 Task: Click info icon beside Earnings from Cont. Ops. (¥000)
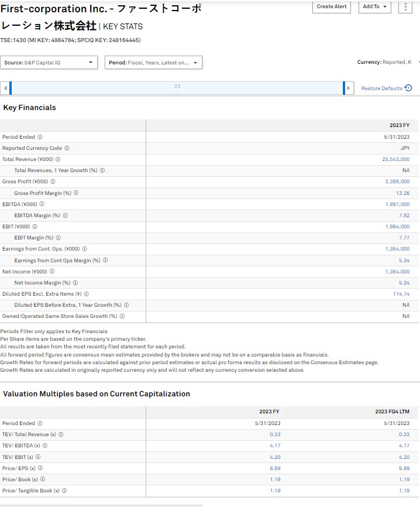(85, 249)
